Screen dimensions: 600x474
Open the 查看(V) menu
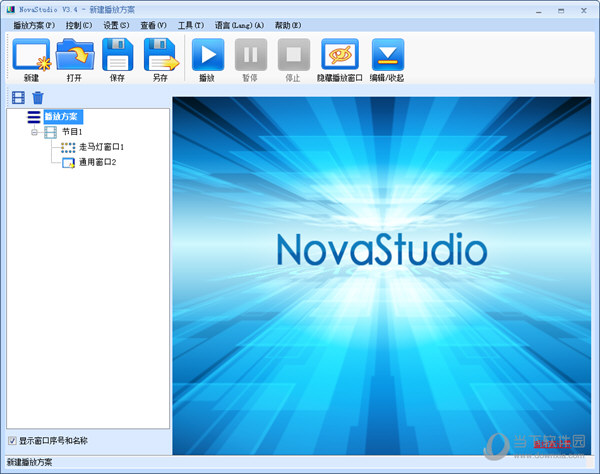(x=153, y=25)
